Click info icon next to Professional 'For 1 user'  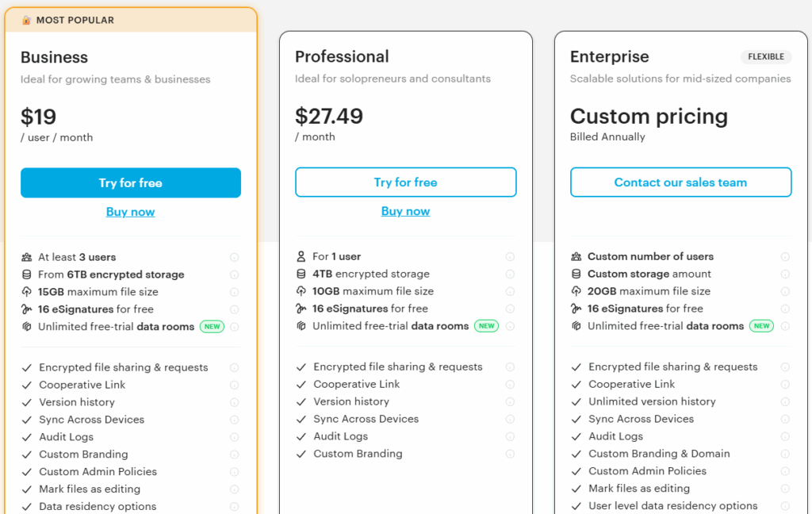[510, 256]
